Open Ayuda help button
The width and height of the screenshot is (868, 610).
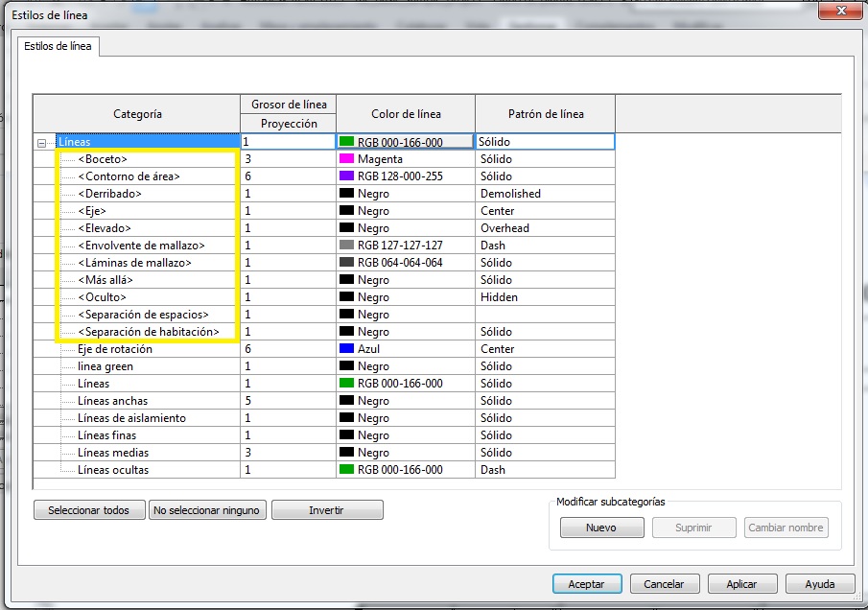[x=819, y=583]
